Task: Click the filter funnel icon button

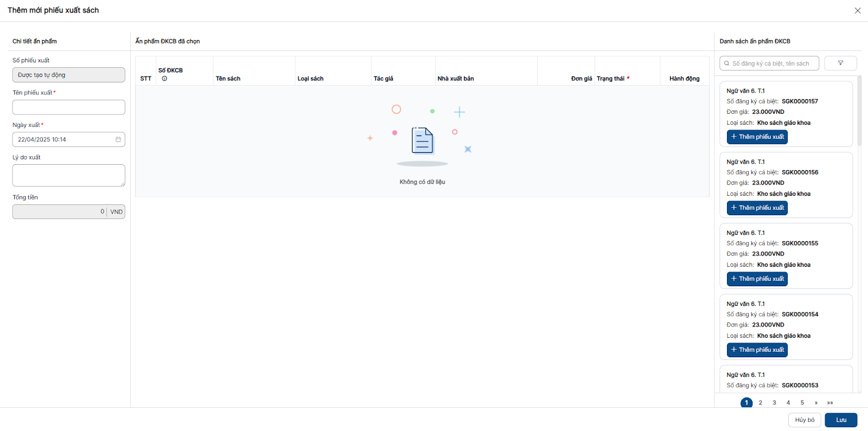Action: [840, 63]
